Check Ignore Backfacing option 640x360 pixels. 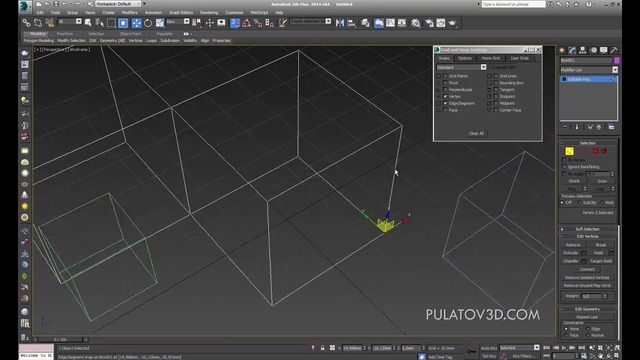564,167
